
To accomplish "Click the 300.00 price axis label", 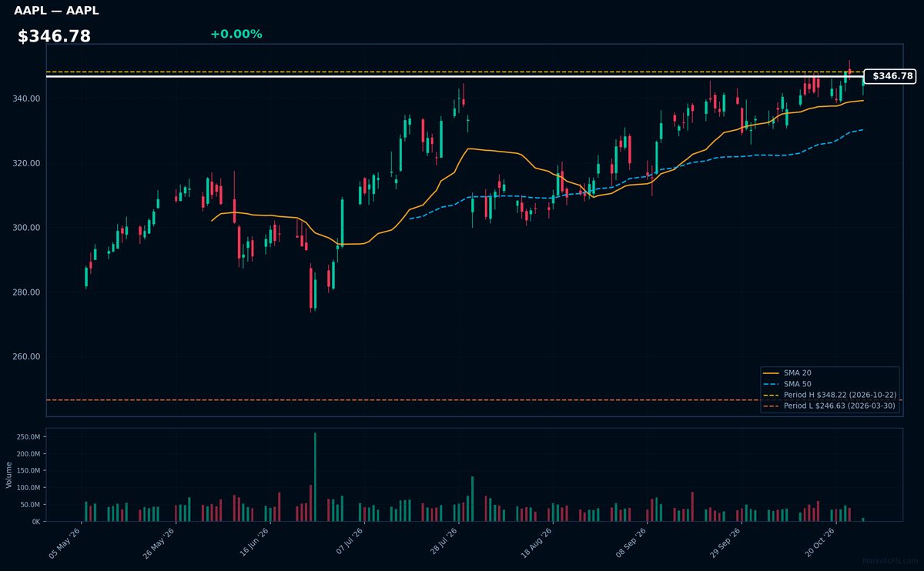I will point(27,228).
